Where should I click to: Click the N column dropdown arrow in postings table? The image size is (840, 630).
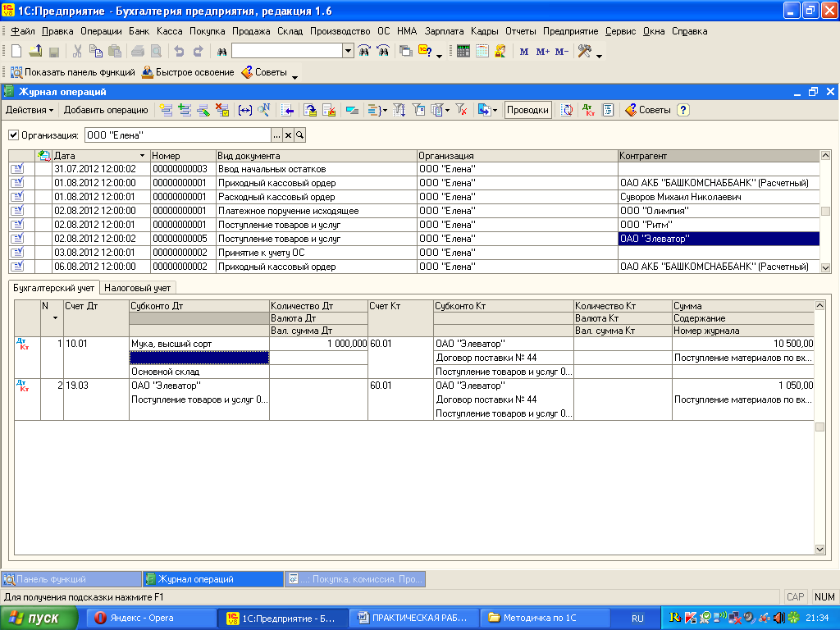click(x=55, y=318)
